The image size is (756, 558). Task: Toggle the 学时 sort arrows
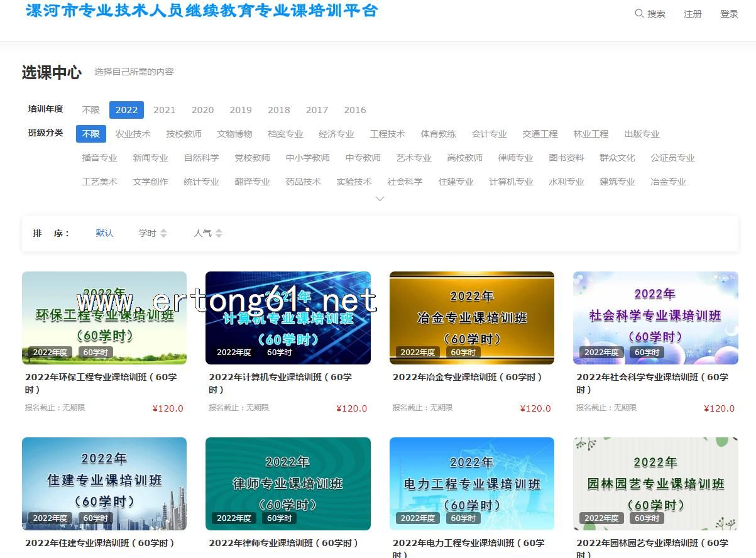point(163,233)
